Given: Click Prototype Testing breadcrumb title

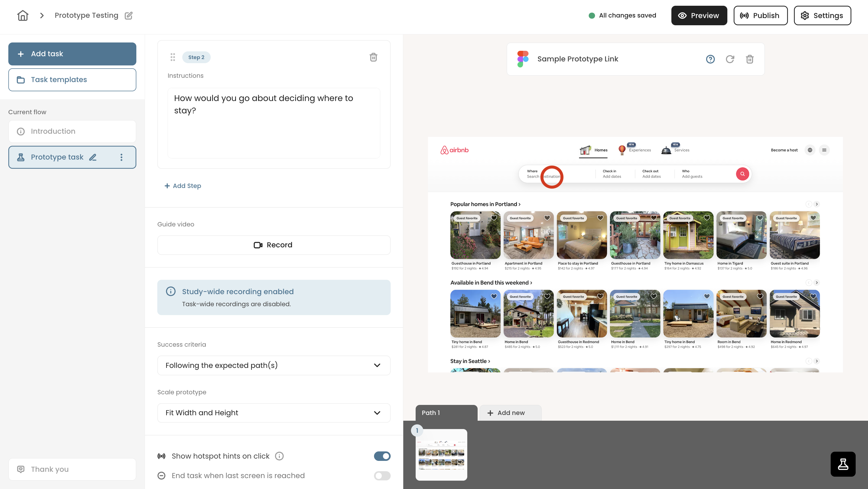Looking at the screenshot, I should click(86, 15).
